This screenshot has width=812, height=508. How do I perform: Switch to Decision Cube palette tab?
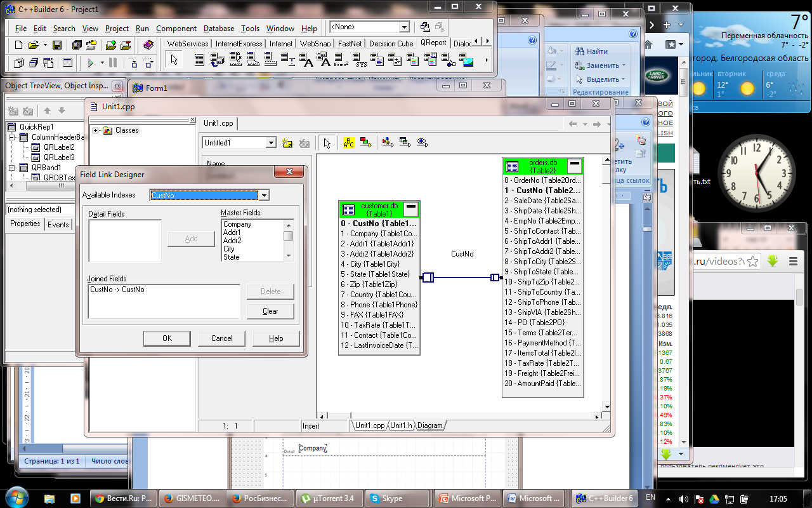391,44
